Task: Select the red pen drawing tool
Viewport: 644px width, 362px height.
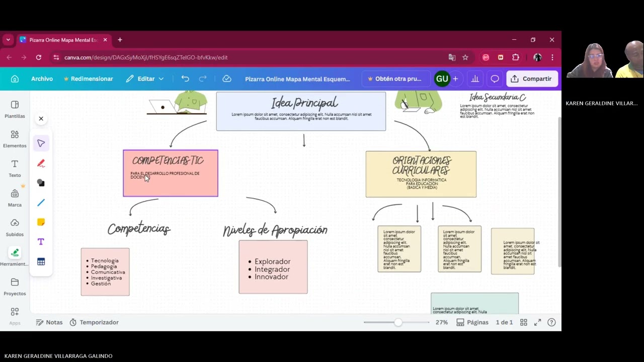Action: 41,163
